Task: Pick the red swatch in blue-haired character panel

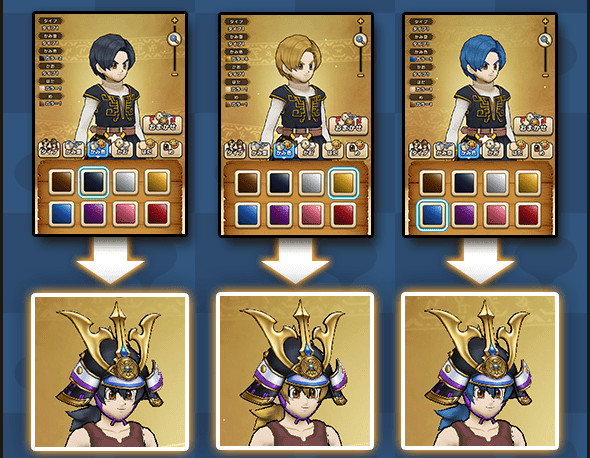Action: (528, 215)
